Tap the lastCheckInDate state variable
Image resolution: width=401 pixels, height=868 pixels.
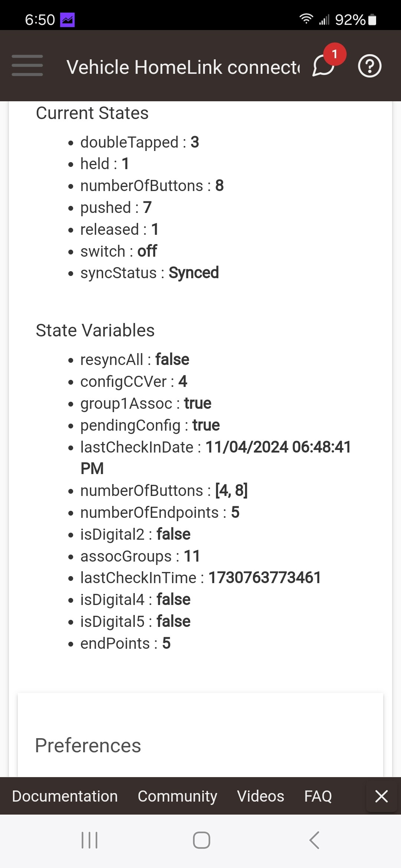pos(216,458)
